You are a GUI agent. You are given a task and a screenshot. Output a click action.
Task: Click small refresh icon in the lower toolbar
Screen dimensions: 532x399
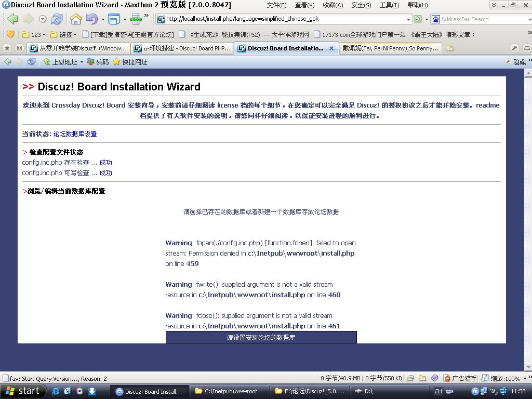pyautogui.click(x=31, y=62)
